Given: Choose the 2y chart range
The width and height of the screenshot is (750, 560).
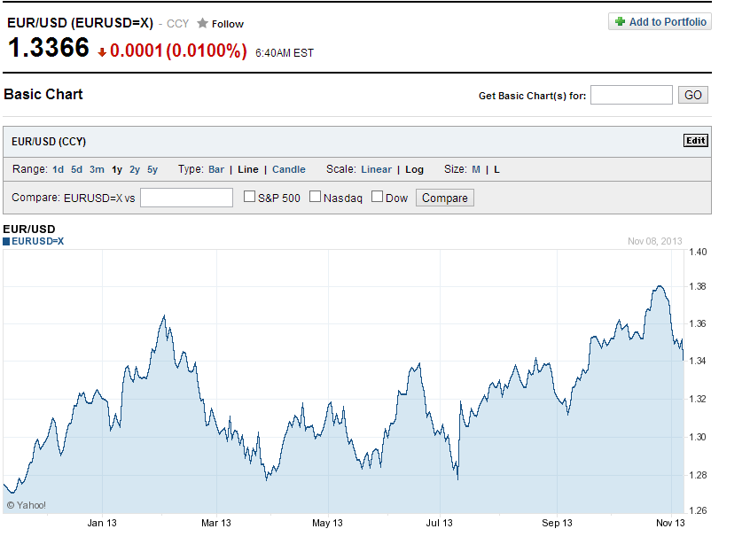Looking at the screenshot, I should [x=135, y=169].
